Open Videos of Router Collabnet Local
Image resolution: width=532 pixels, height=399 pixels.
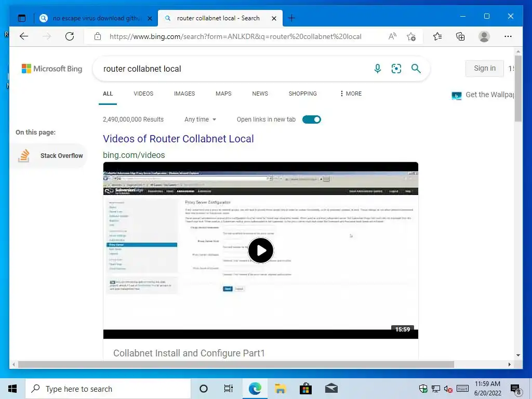point(178,139)
